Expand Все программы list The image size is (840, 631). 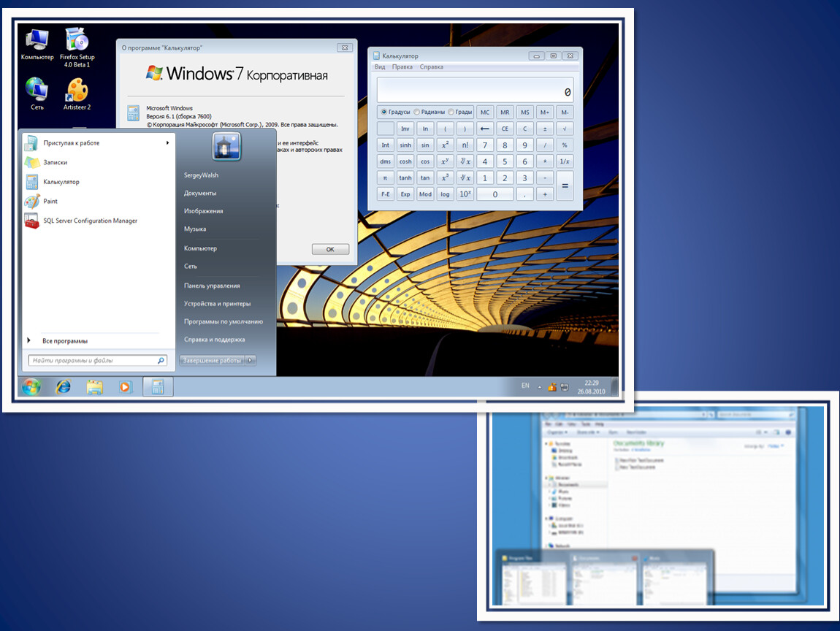[x=65, y=341]
